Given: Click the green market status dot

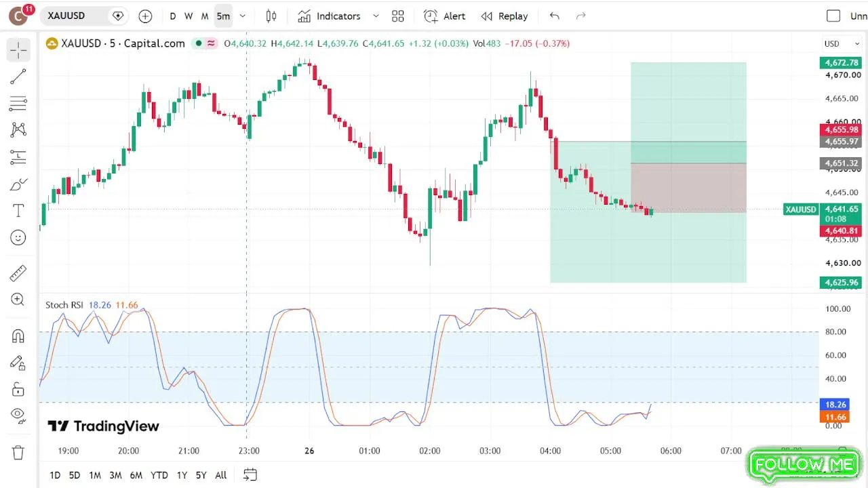Looking at the screenshot, I should pos(198,43).
